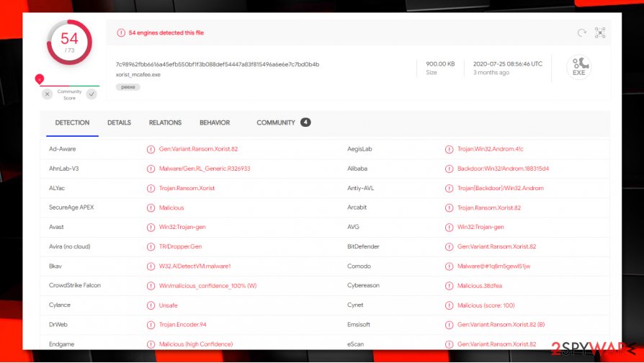644x363 pixels.
Task: Click warning icon in Ad-Aware row
Action: 151,150
